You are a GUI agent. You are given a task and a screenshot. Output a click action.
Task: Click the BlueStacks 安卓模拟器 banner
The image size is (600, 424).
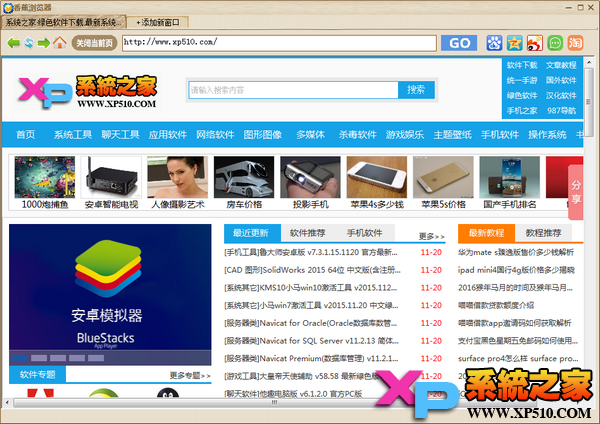(110, 287)
